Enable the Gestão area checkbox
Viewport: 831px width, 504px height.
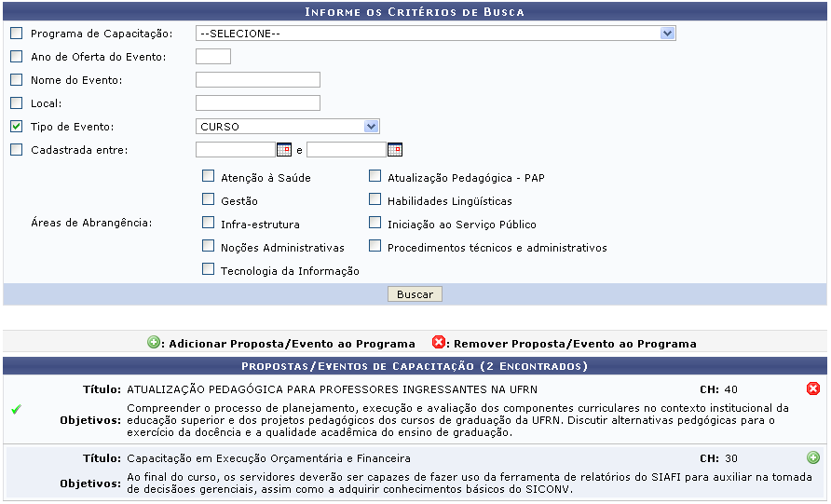(x=209, y=199)
